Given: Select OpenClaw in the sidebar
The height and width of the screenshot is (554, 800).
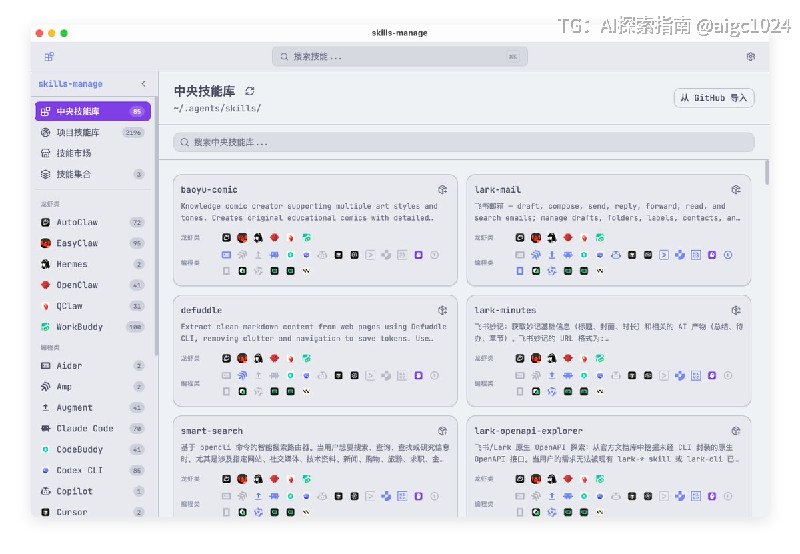Looking at the screenshot, I should click(93, 285).
